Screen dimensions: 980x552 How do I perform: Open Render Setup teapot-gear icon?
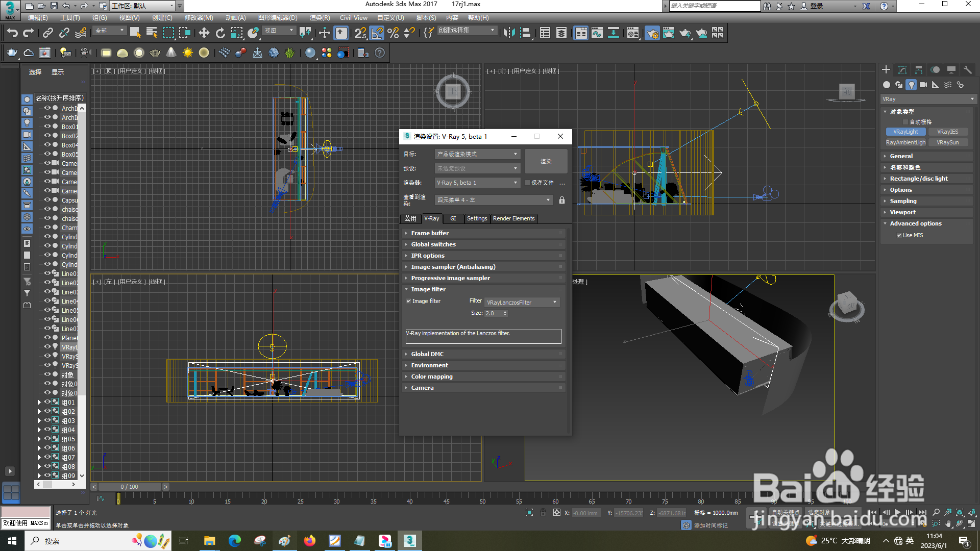[x=652, y=33]
